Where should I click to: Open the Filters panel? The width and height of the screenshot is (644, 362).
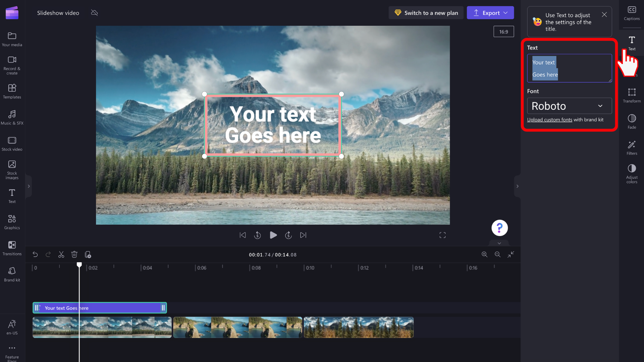pyautogui.click(x=632, y=148)
